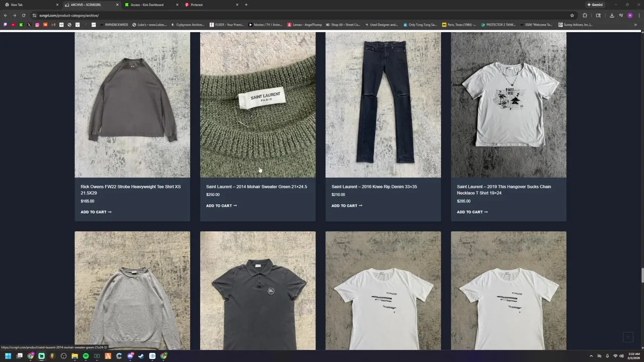Add the Mohair Sweater Green to cart
644x362 pixels.
(x=221, y=206)
